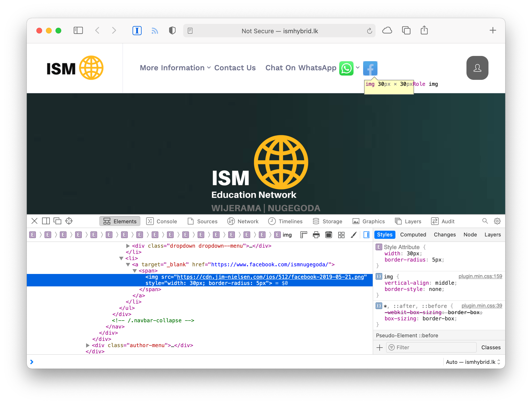Open iCloud tabs cloud icon
This screenshot has height=404, width=532.
coord(387,31)
